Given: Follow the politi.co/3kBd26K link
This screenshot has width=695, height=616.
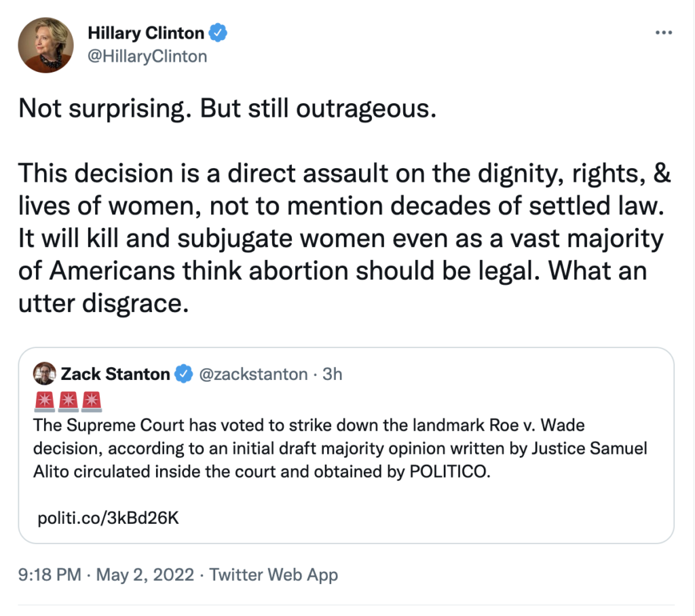Looking at the screenshot, I should [108, 518].
